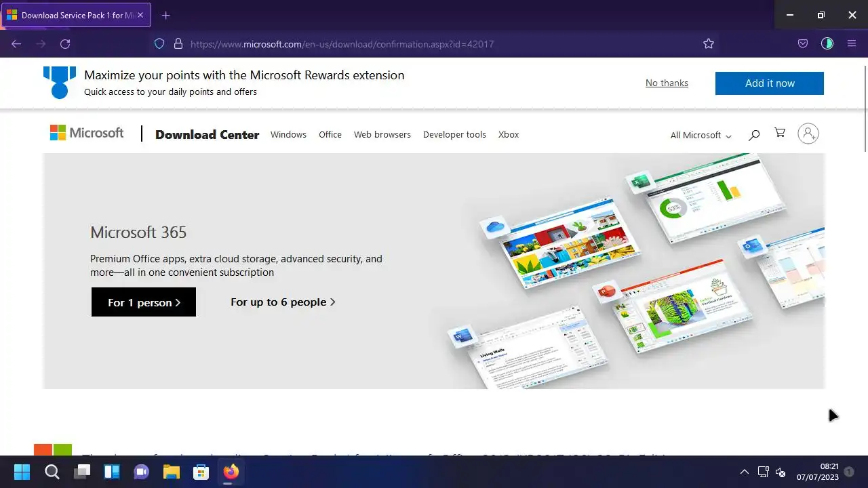Open the clock and date panel
The width and height of the screenshot is (868, 488).
pos(817,472)
